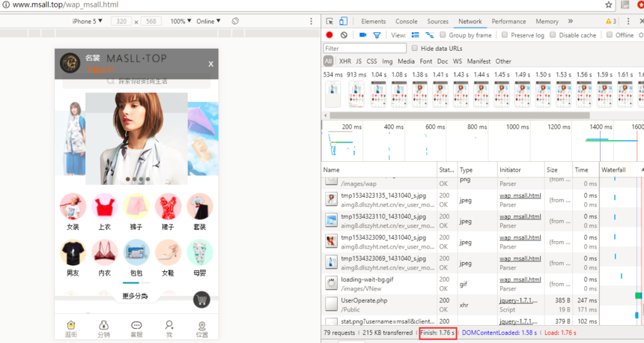This screenshot has height=343, width=644.
Task: Open the Online throttling dropdown
Action: 208,22
